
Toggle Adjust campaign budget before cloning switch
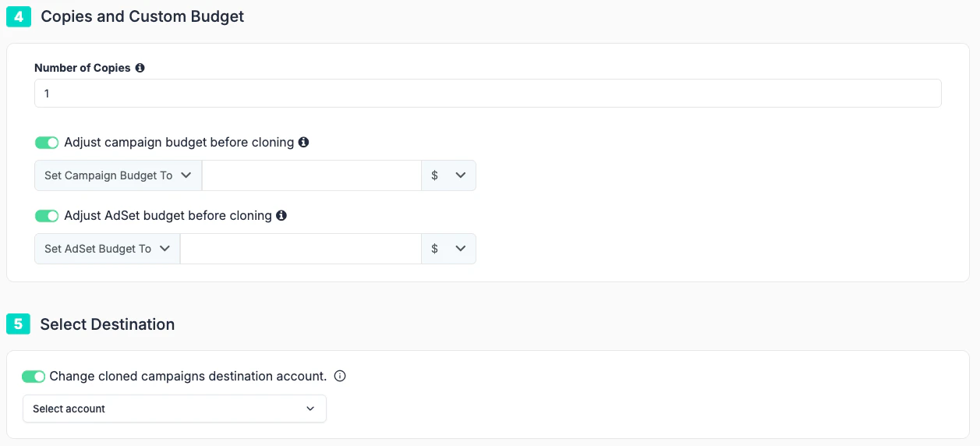pyautogui.click(x=47, y=143)
